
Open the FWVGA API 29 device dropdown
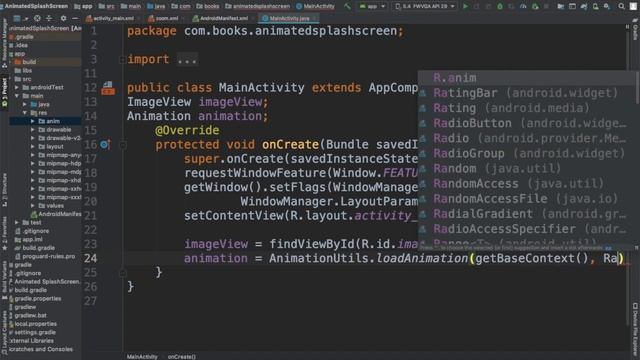pyautogui.click(x=425, y=6)
